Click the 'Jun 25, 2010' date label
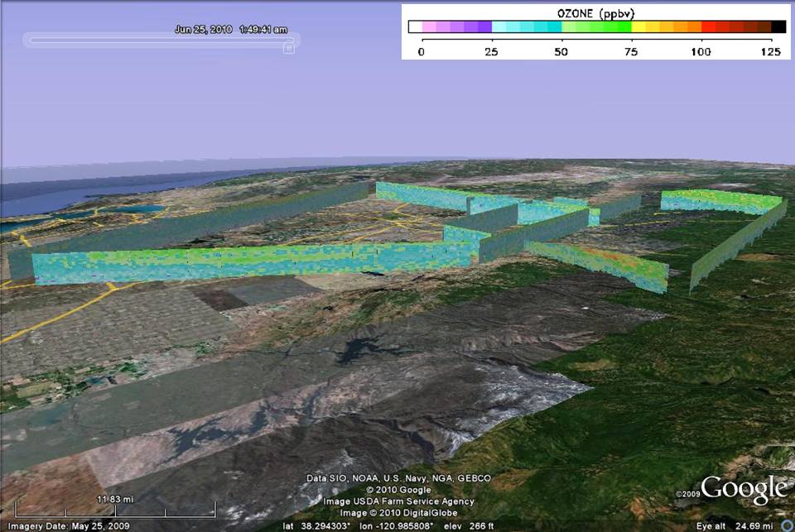Screen dimensions: 795x532 [x=204, y=30]
